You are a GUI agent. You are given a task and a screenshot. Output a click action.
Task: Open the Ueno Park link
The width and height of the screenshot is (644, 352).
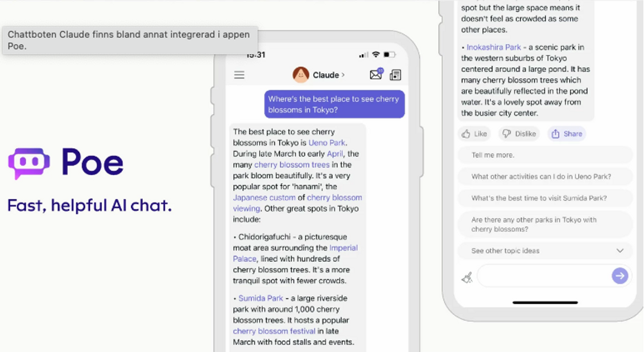pos(327,143)
